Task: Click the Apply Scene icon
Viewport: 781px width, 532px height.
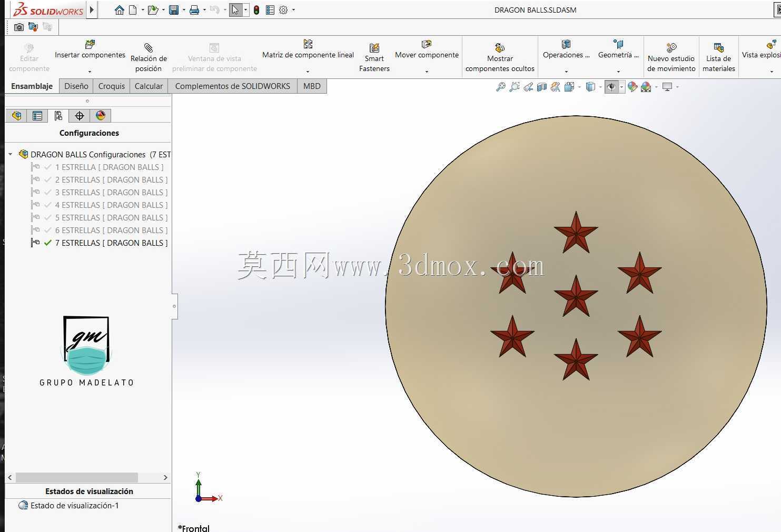Action: coord(646,87)
